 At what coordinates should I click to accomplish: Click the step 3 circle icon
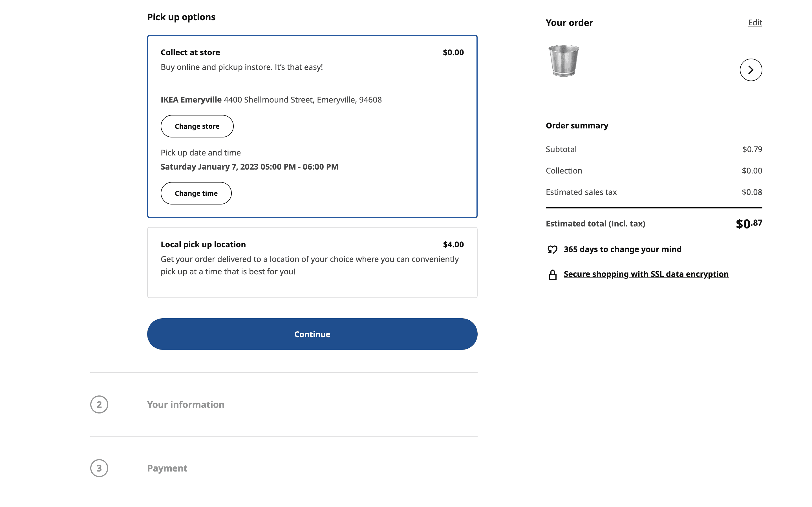coord(99,468)
